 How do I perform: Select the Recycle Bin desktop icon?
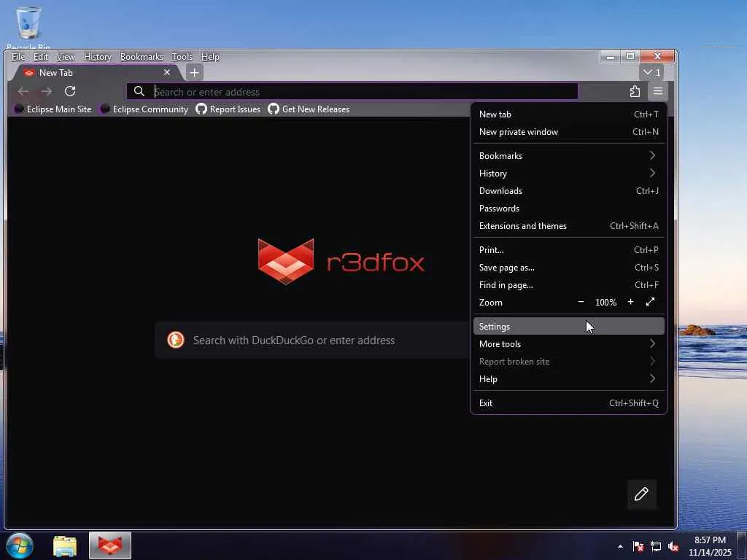click(28, 28)
